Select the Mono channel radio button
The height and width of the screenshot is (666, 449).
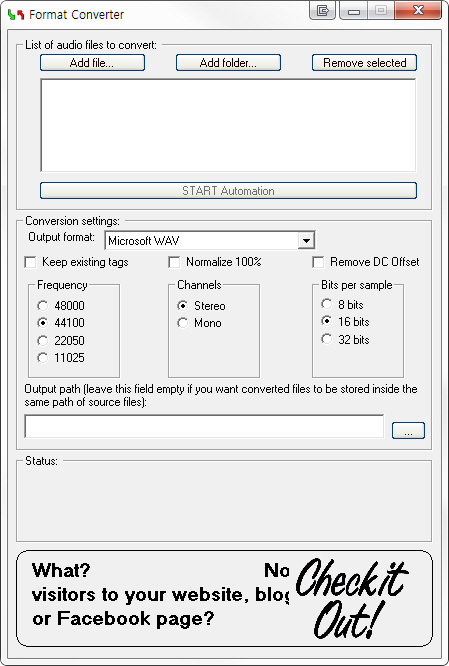183,323
